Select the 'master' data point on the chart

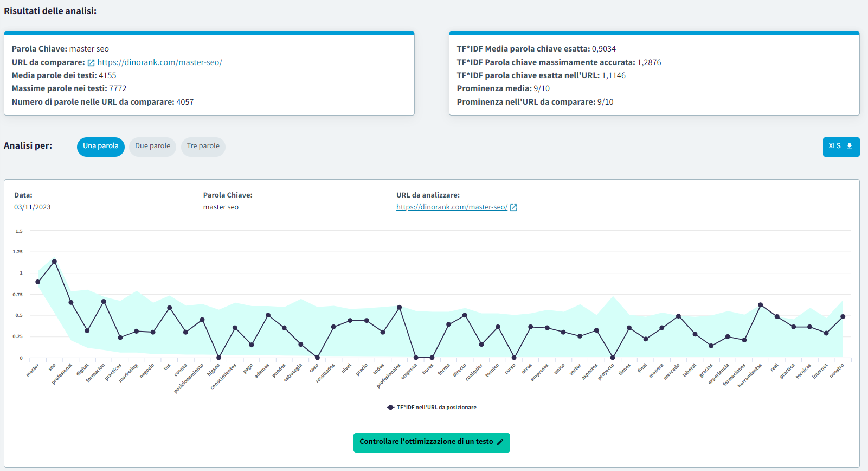coord(38,282)
